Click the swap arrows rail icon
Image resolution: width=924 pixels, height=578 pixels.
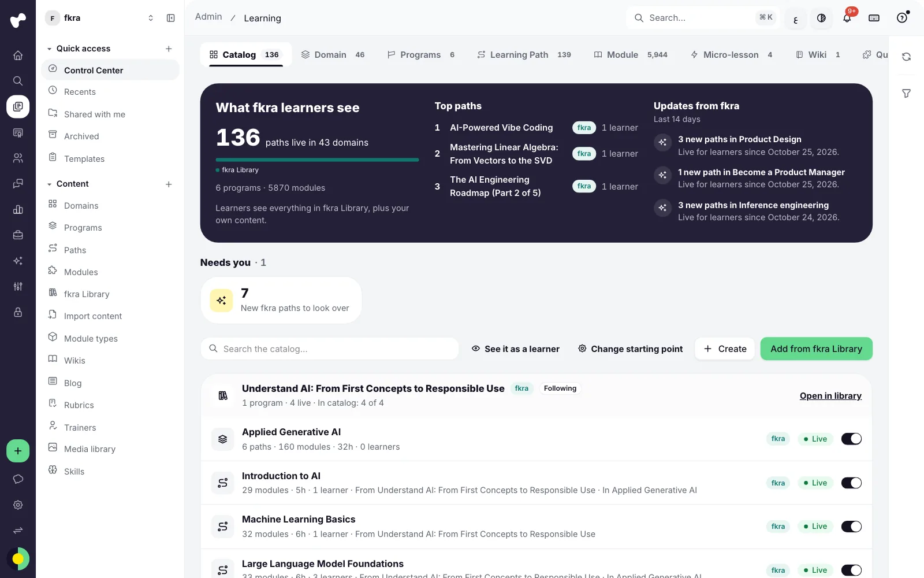[x=18, y=530]
